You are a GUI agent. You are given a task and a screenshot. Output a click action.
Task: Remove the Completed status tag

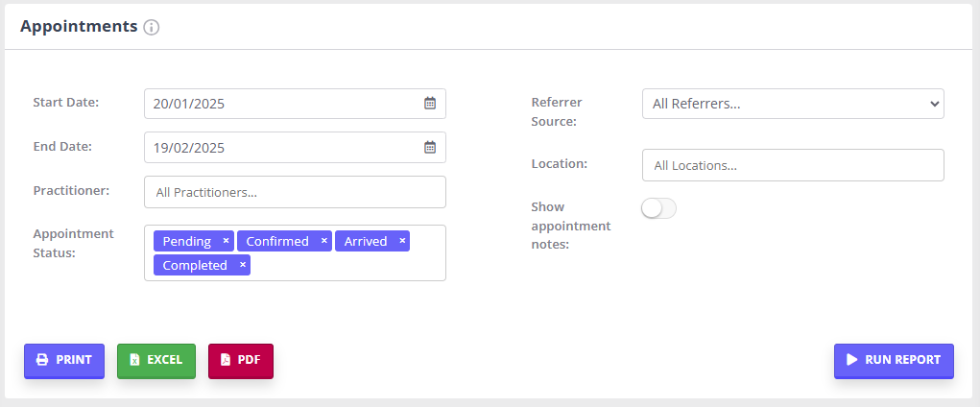click(x=242, y=265)
